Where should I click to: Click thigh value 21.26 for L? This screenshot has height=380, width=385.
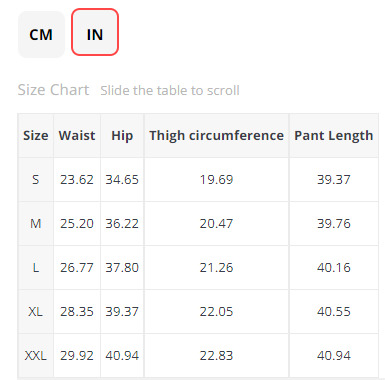pyautogui.click(x=217, y=268)
